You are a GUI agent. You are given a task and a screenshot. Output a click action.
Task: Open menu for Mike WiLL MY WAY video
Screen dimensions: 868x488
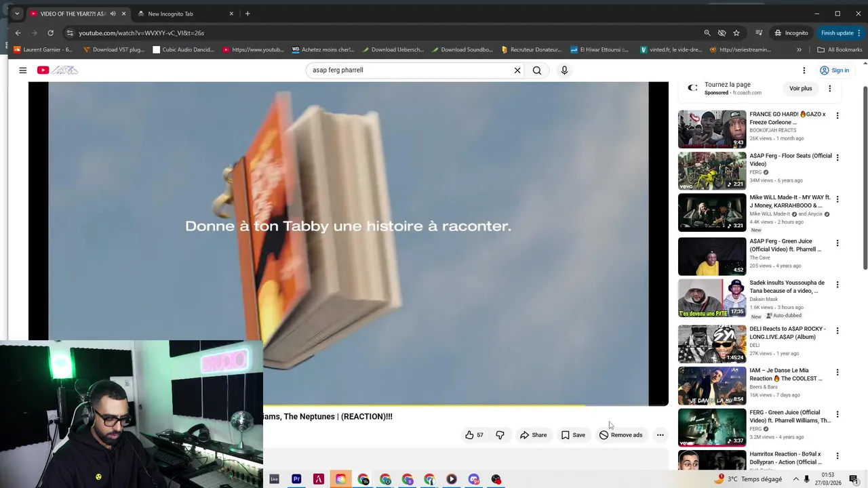pyautogui.click(x=837, y=199)
